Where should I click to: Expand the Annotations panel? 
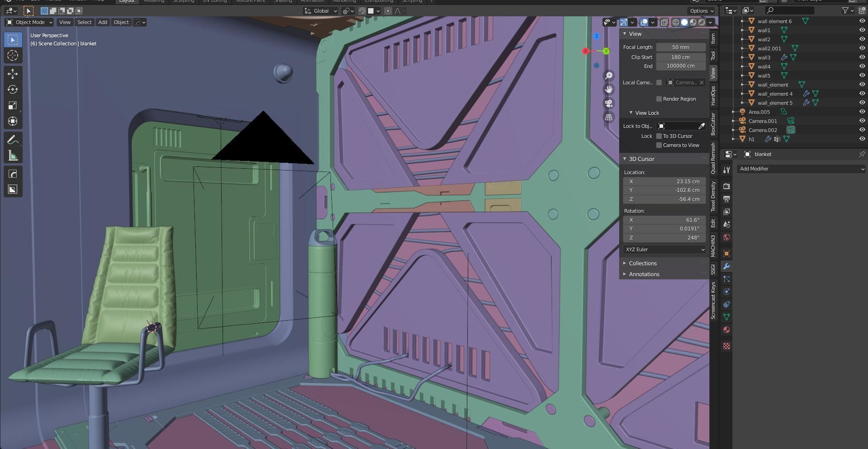pos(644,274)
